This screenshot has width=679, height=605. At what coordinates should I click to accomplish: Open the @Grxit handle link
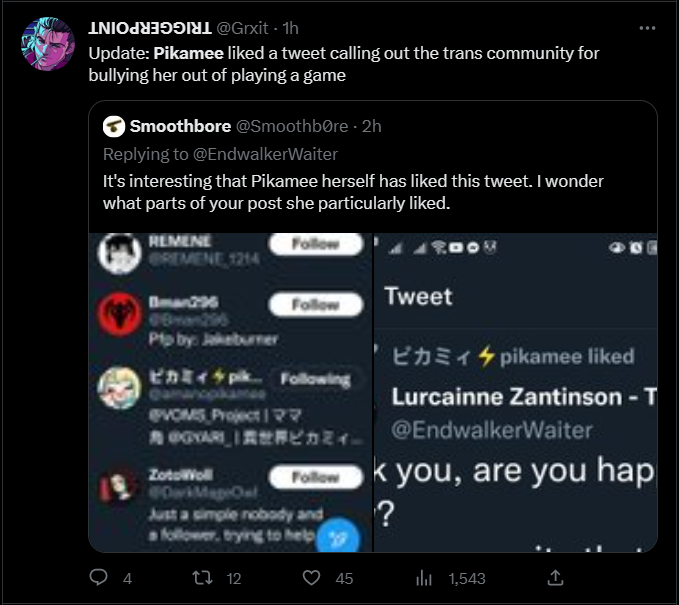click(x=243, y=27)
